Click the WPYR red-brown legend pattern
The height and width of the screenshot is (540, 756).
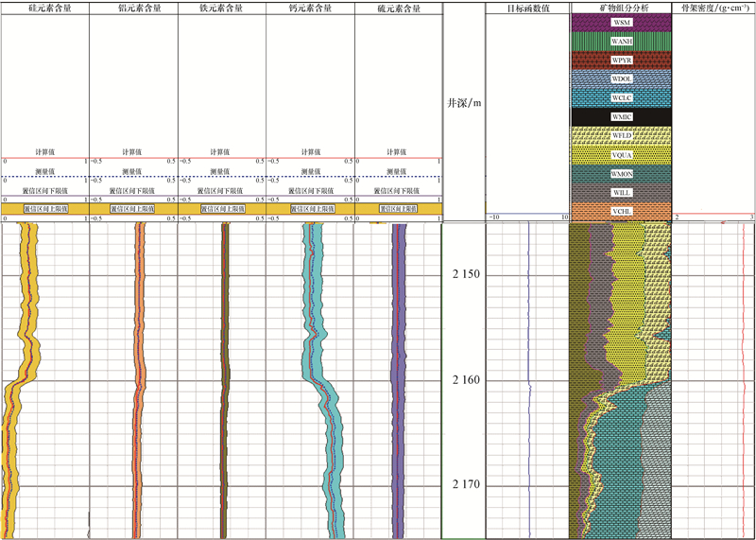(x=621, y=60)
